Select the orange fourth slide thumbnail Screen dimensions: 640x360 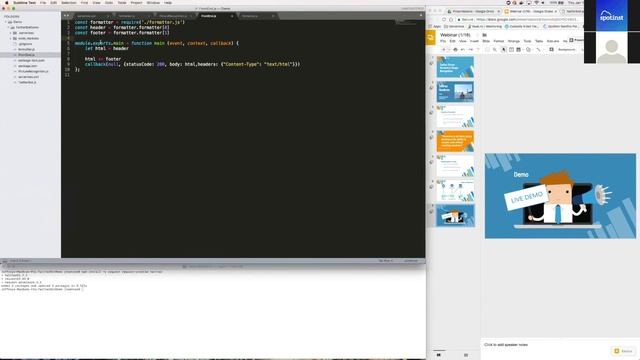click(455, 141)
